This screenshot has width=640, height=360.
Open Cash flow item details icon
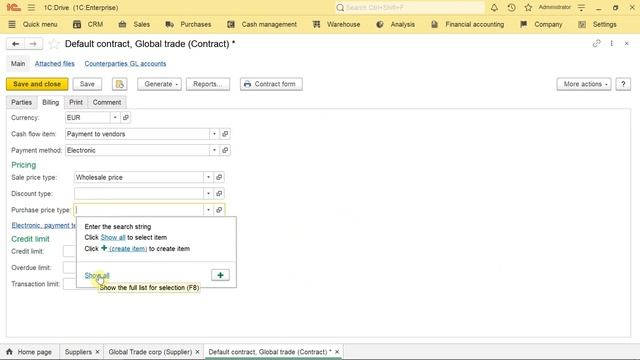[225, 134]
